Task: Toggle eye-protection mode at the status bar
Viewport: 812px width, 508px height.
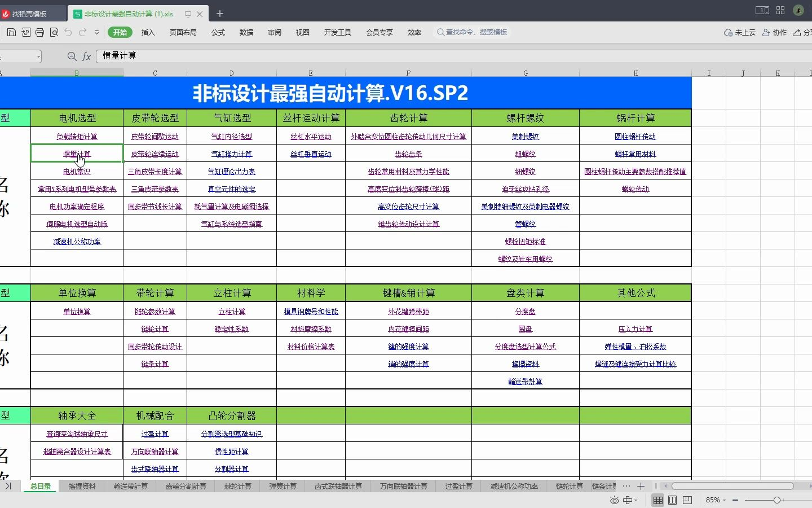Action: (614, 500)
